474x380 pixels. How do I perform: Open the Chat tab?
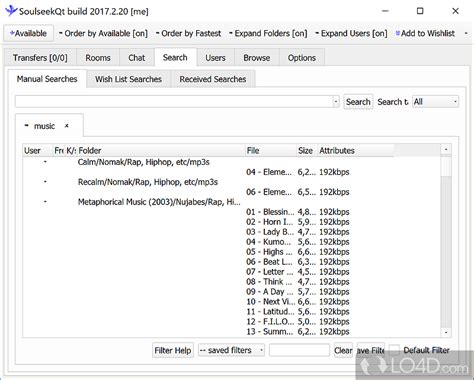coord(137,58)
